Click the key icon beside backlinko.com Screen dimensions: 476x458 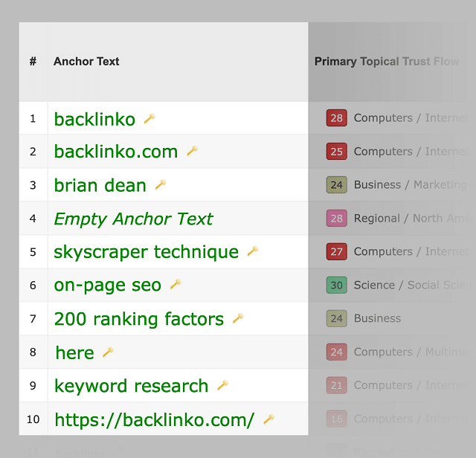192,151
